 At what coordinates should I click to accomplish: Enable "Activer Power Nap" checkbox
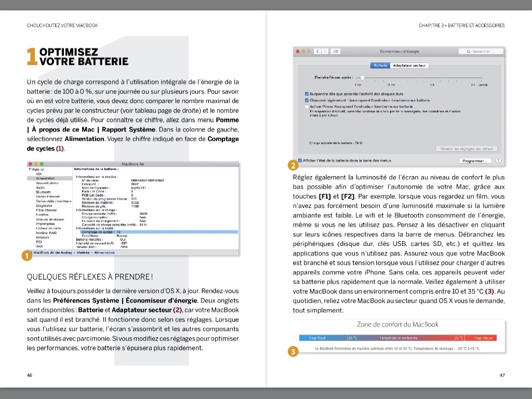(307, 106)
